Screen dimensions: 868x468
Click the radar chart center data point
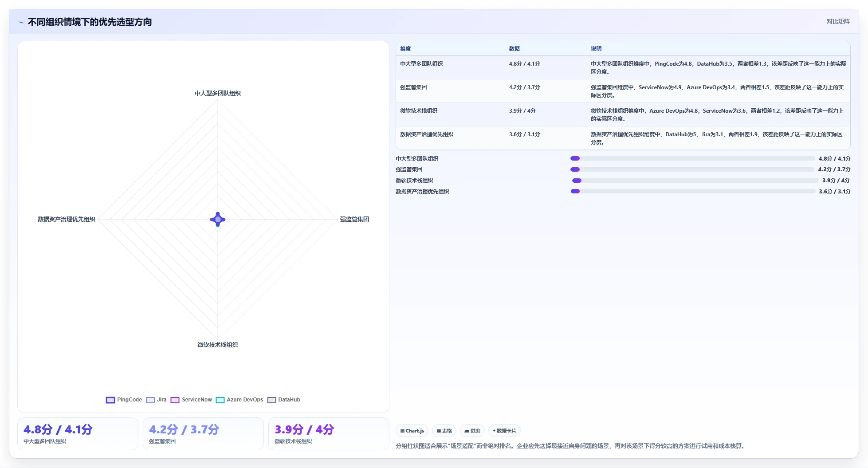[x=218, y=219]
